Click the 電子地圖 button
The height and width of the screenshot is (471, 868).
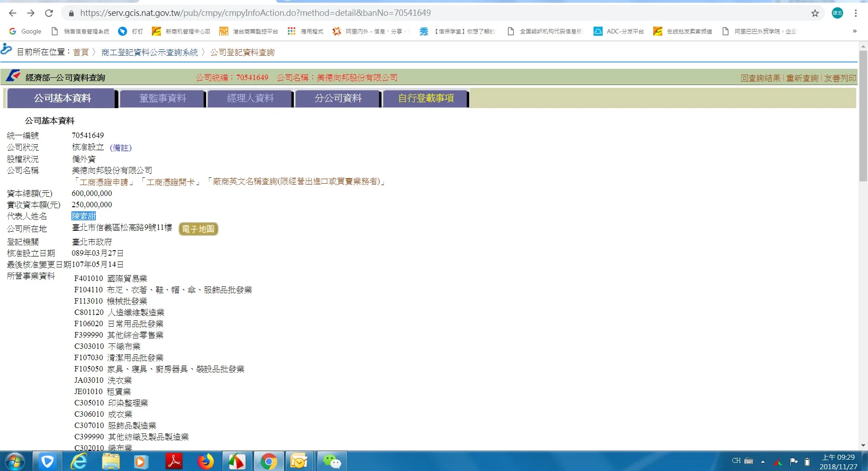198,229
